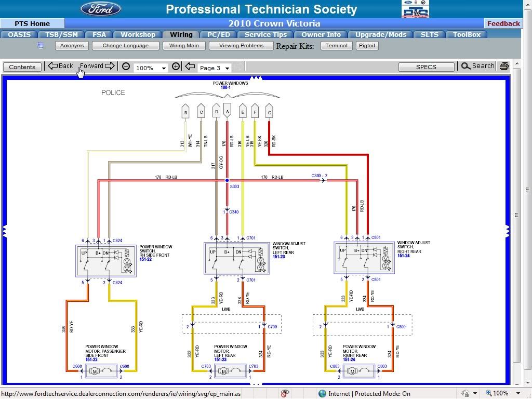Open 151-24 link beside right rear adjust switch
The width and height of the screenshot is (532, 399).
pos(403,256)
